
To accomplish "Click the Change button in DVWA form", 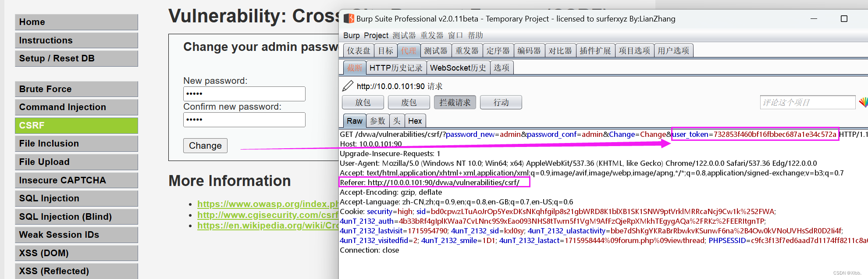I will [205, 146].
